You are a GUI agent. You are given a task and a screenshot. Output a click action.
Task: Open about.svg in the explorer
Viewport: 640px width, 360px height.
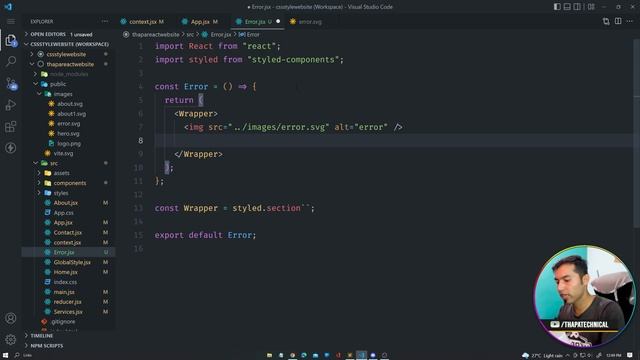(70, 104)
